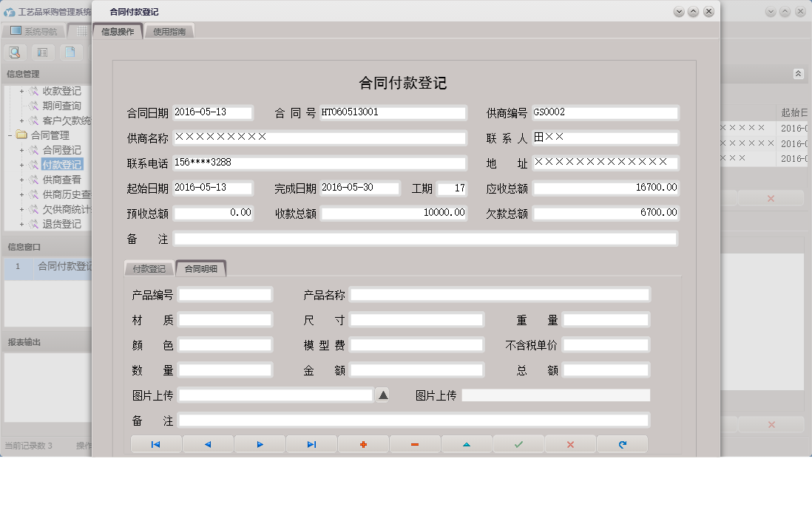Switch to the 付款登记 sub-tab

pos(149,268)
